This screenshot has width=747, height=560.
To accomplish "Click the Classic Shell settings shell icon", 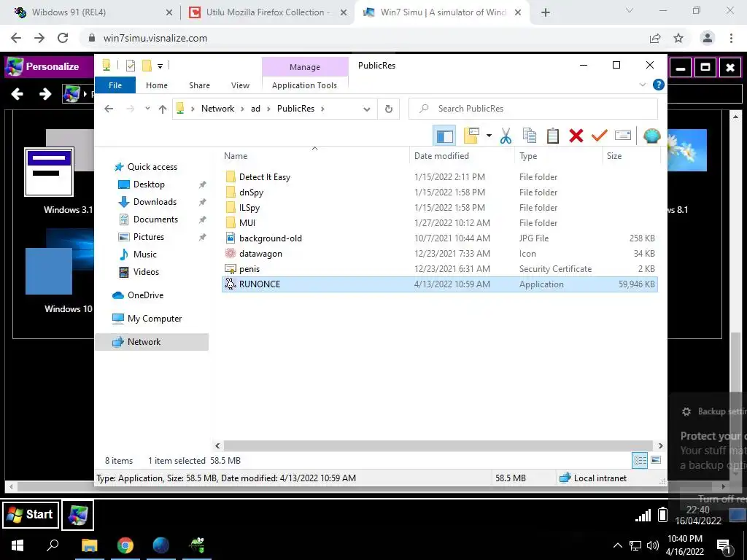I will tap(651, 136).
